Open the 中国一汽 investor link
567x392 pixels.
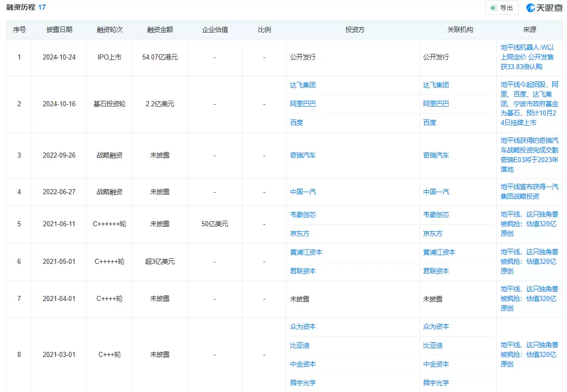[303, 192]
